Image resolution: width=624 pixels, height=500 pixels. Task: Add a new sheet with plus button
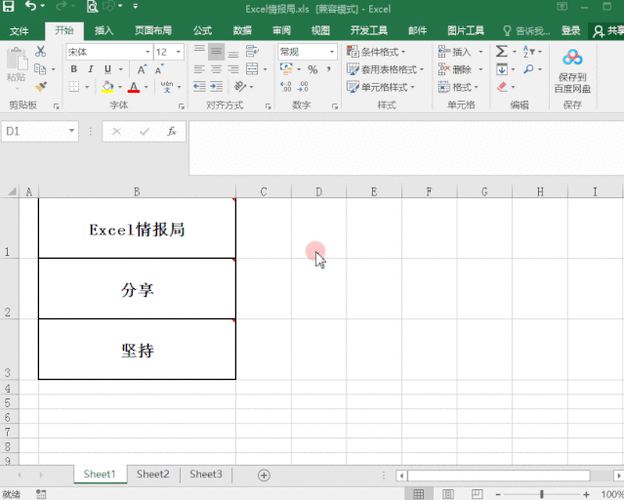264,475
